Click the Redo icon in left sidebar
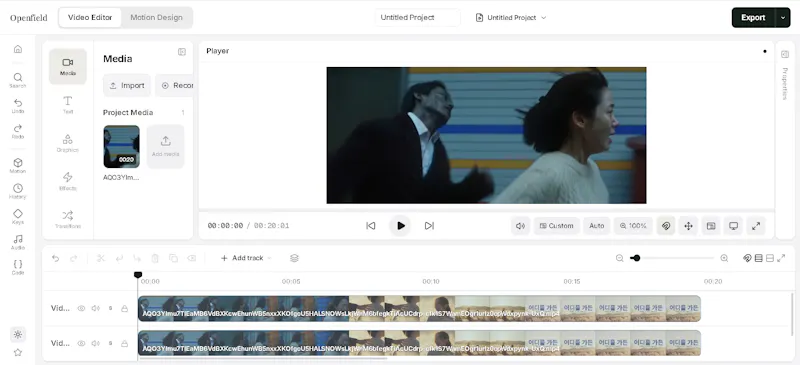The image size is (800, 365). point(18,131)
